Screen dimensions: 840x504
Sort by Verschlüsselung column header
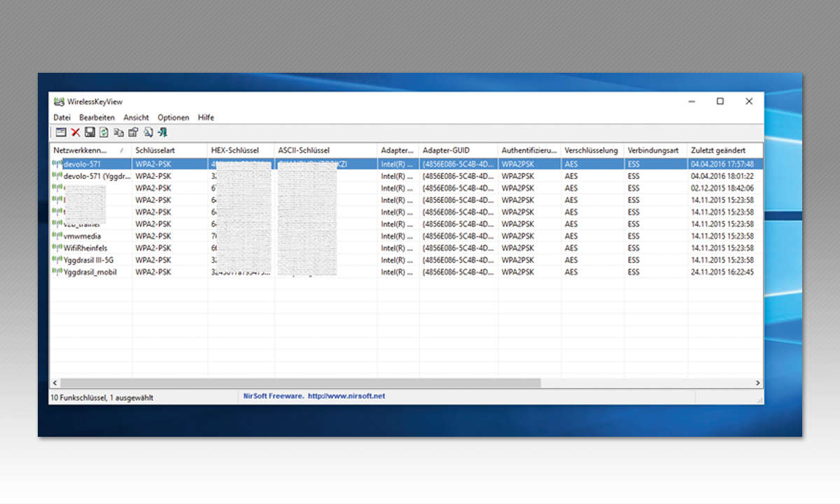coord(593,150)
